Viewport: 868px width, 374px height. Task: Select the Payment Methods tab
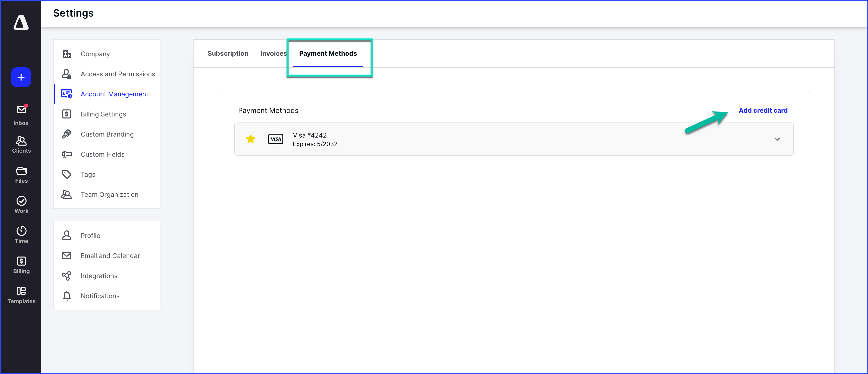click(x=327, y=53)
